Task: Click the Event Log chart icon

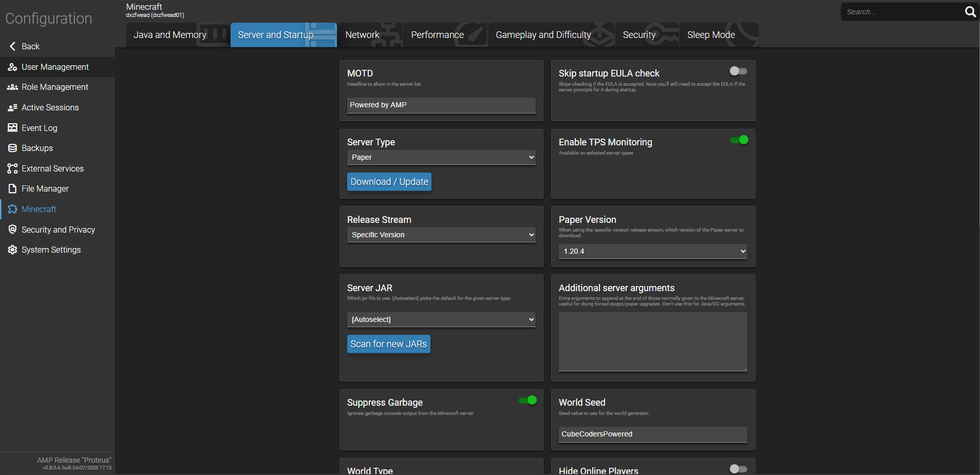Action: [12, 128]
